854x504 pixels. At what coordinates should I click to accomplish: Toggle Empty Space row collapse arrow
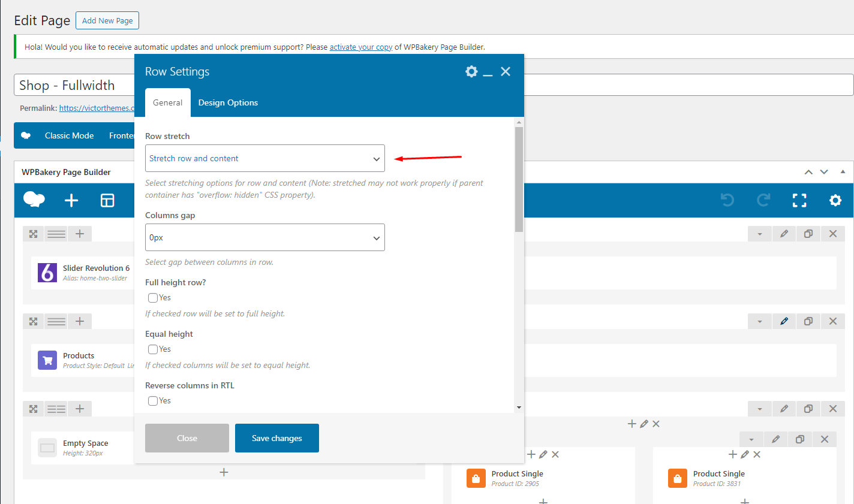click(760, 409)
